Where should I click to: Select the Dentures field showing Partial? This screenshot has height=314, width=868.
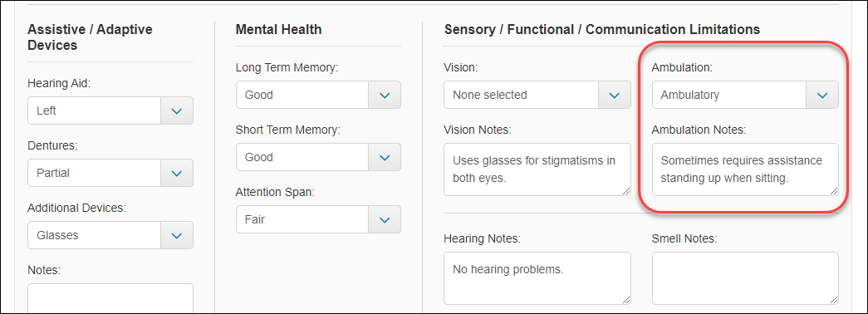[94, 173]
